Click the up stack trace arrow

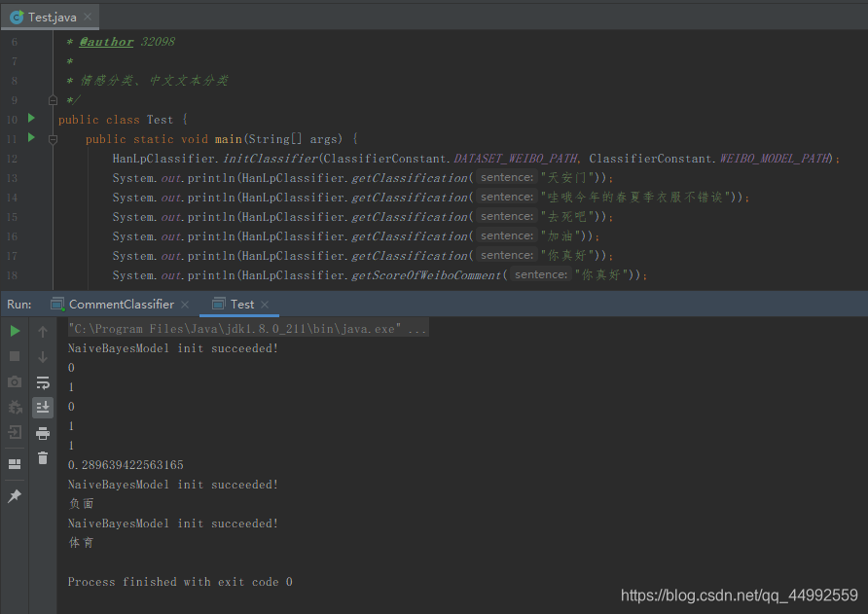43,331
